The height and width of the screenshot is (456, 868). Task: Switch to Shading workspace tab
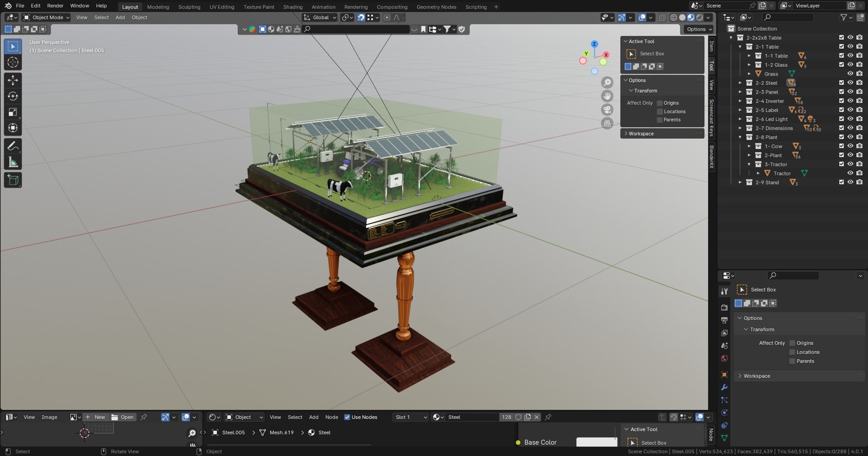click(293, 7)
